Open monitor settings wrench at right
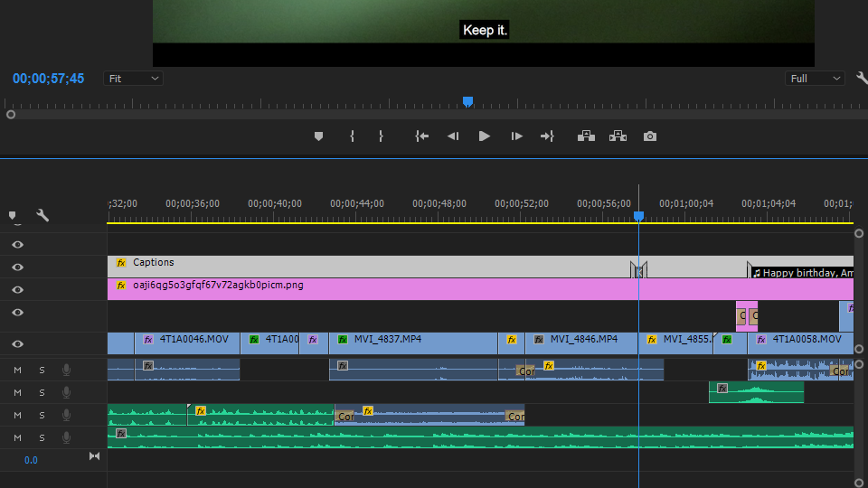Image resolution: width=868 pixels, height=488 pixels. point(862,79)
